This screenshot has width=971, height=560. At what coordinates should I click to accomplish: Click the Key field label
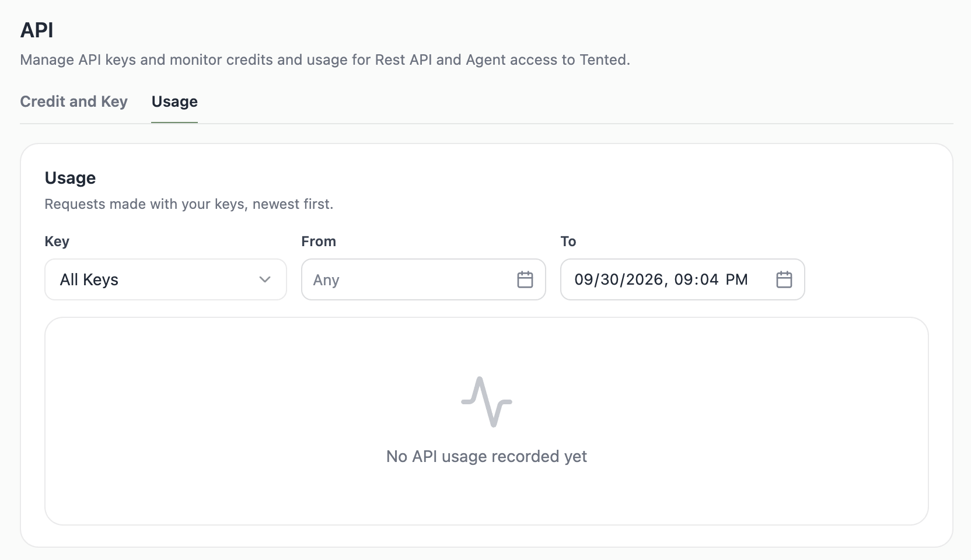[57, 242]
